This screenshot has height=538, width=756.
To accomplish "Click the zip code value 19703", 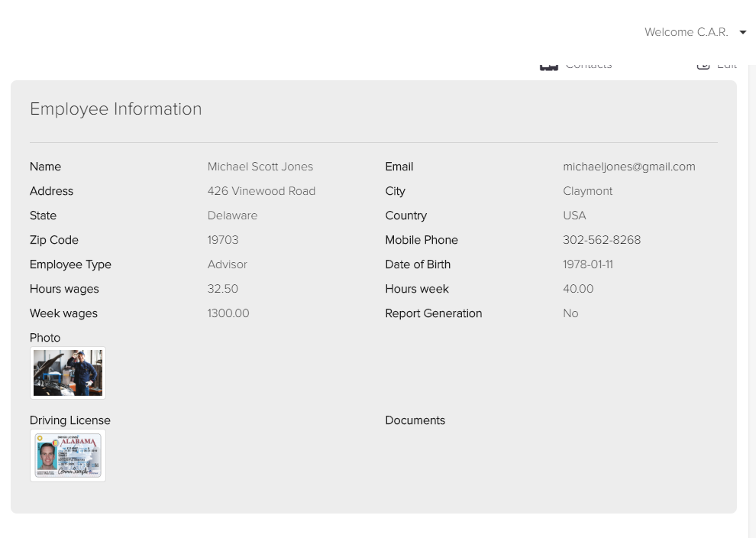I will 223,240.
